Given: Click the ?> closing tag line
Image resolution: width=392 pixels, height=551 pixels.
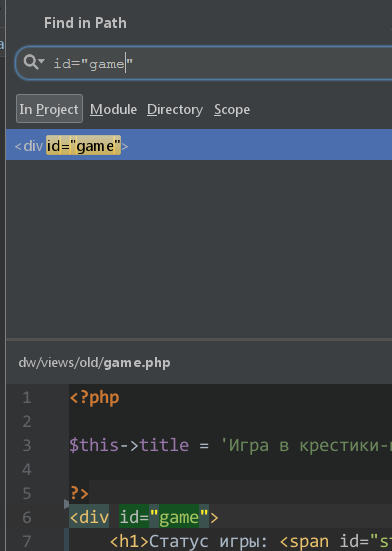Looking at the screenshot, I should point(79,493).
